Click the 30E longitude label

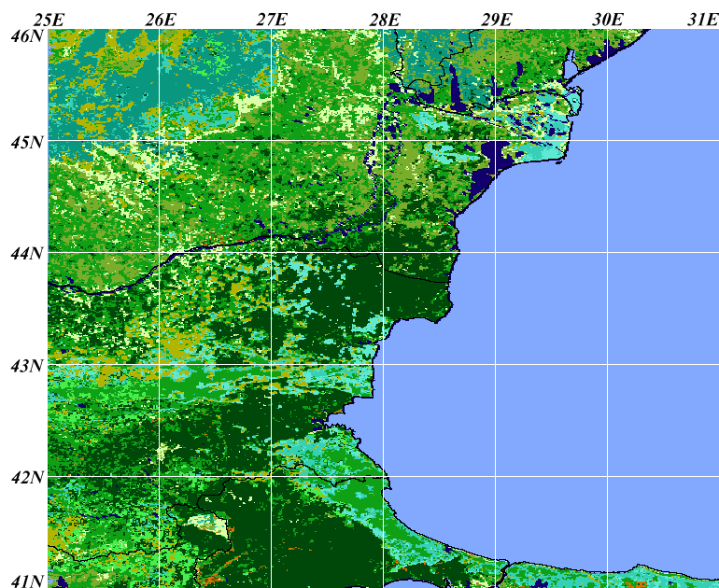(x=609, y=21)
